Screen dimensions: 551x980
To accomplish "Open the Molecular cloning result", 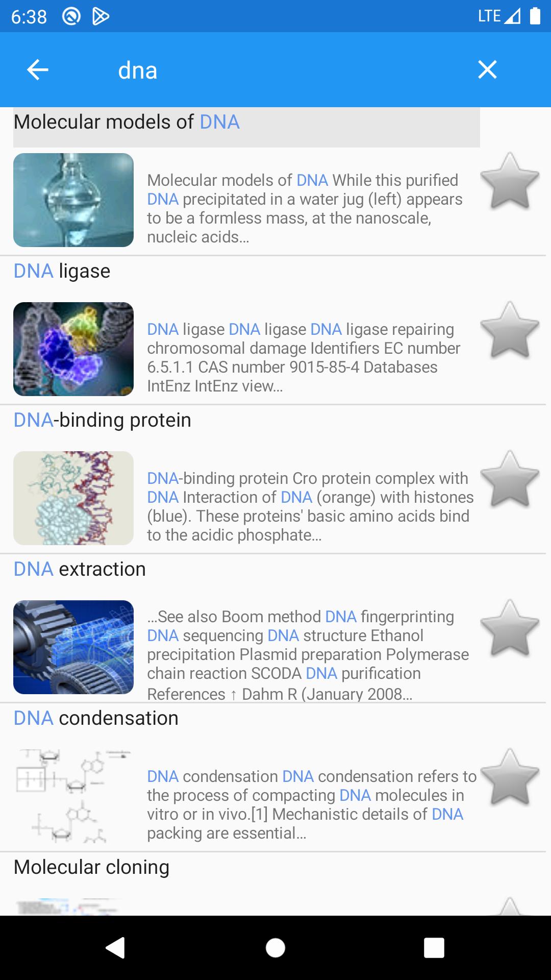I will pyautogui.click(x=92, y=867).
